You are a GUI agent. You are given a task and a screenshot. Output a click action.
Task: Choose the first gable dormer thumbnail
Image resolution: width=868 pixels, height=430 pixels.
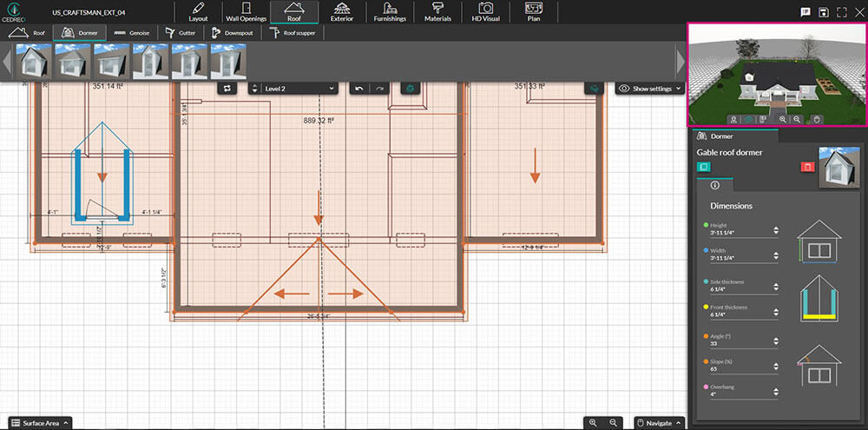click(32, 62)
